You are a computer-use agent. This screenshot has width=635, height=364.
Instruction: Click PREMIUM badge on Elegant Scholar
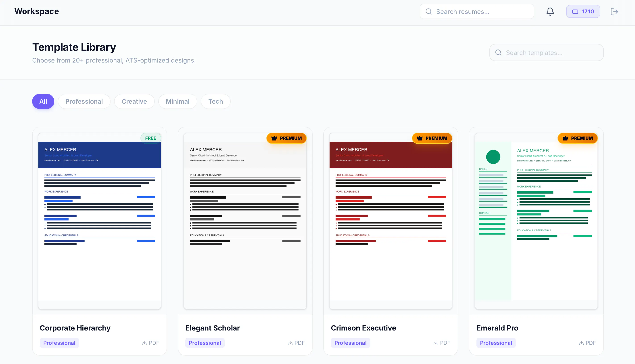click(x=286, y=138)
